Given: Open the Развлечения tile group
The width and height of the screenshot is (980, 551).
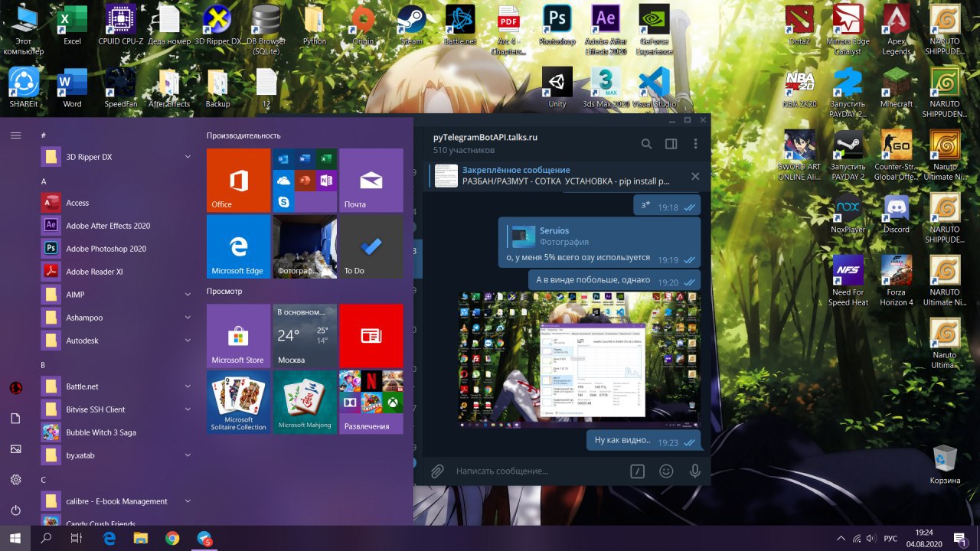Looking at the screenshot, I should click(x=371, y=403).
